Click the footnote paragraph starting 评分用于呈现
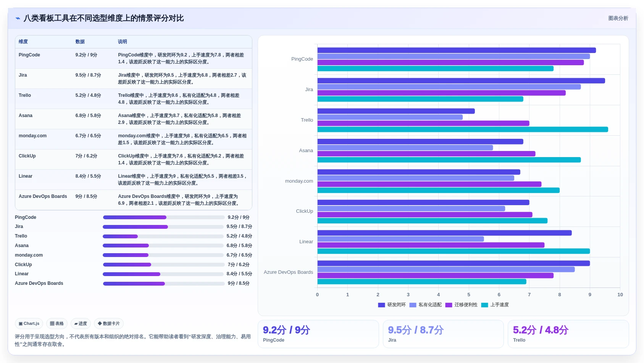 (x=133, y=341)
